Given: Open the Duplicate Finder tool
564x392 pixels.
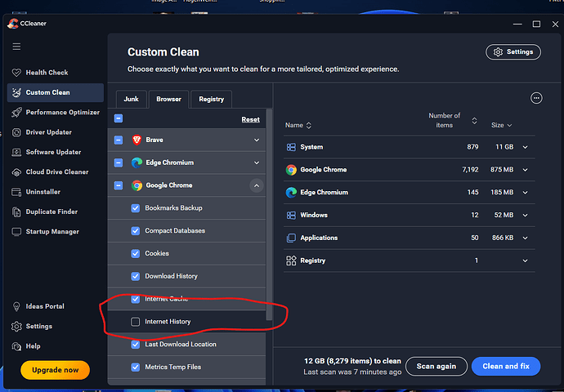Looking at the screenshot, I should pos(52,212).
